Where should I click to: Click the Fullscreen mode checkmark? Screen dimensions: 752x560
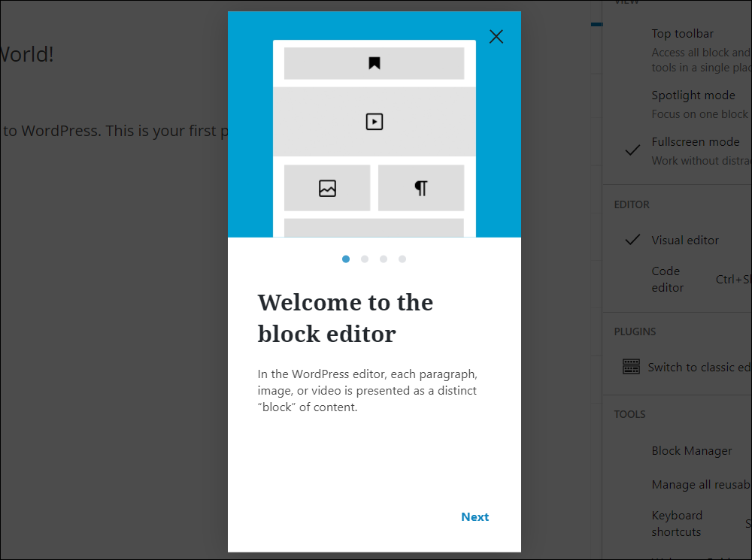(632, 150)
